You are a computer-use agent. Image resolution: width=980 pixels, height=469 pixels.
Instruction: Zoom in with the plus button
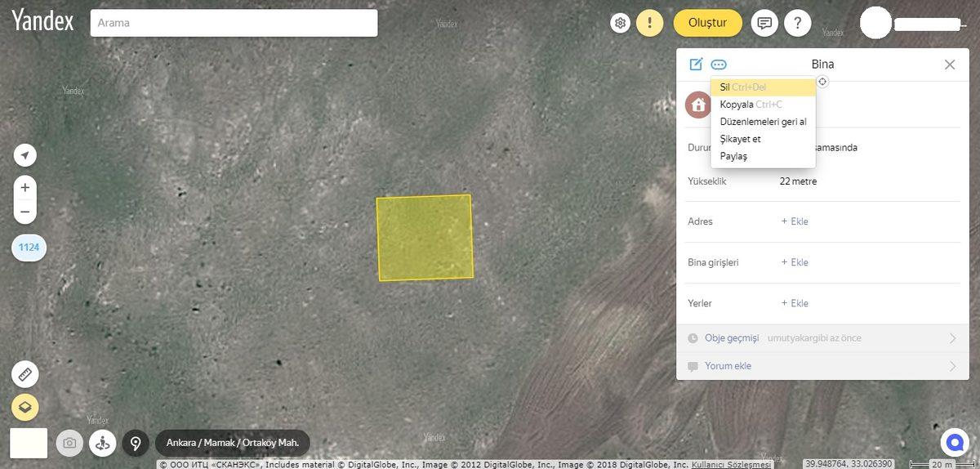[x=25, y=188]
